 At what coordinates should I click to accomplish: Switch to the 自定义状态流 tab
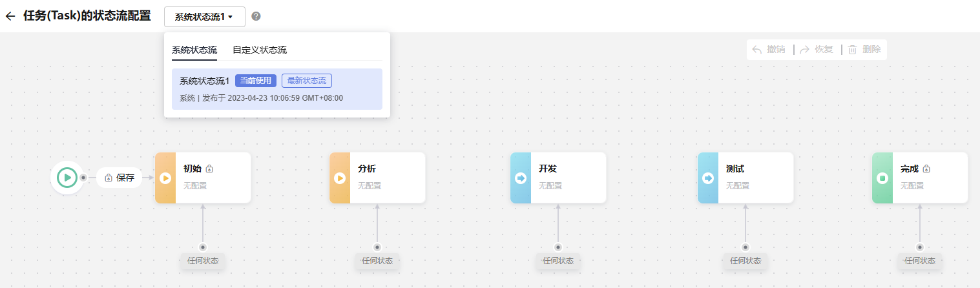[260, 50]
